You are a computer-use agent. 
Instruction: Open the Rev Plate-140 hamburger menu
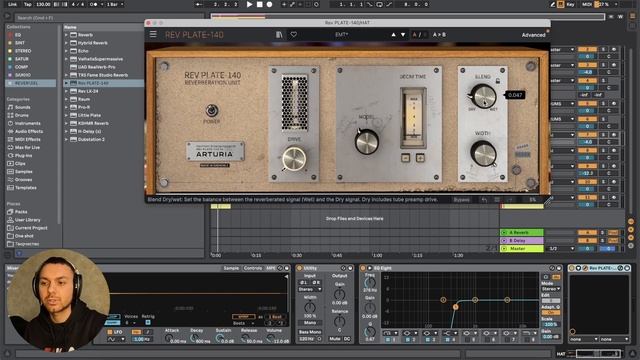click(x=153, y=34)
